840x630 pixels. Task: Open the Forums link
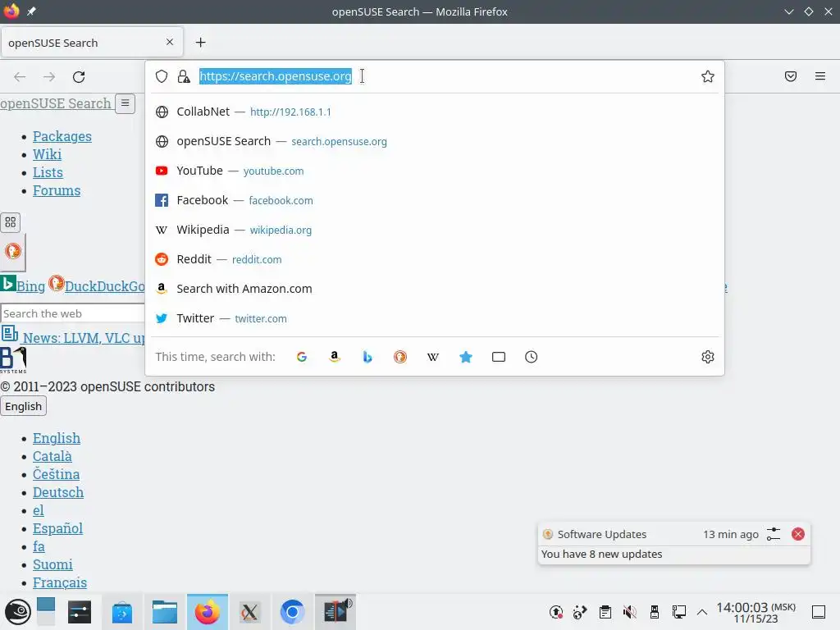57,190
